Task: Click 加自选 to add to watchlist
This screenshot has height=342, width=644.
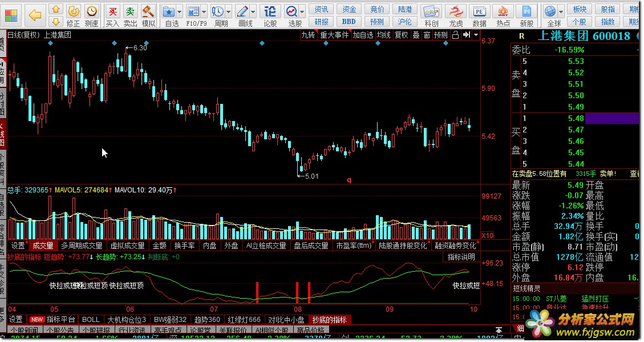Action: (363, 35)
